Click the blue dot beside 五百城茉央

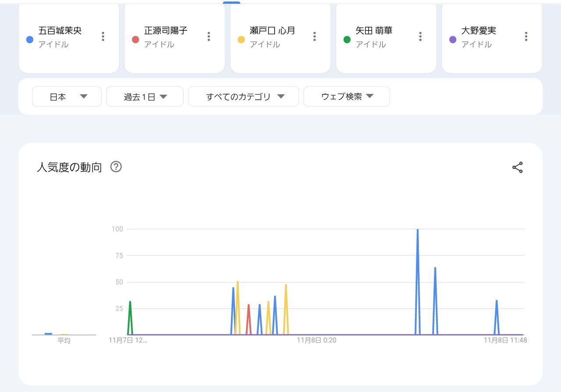pos(30,39)
